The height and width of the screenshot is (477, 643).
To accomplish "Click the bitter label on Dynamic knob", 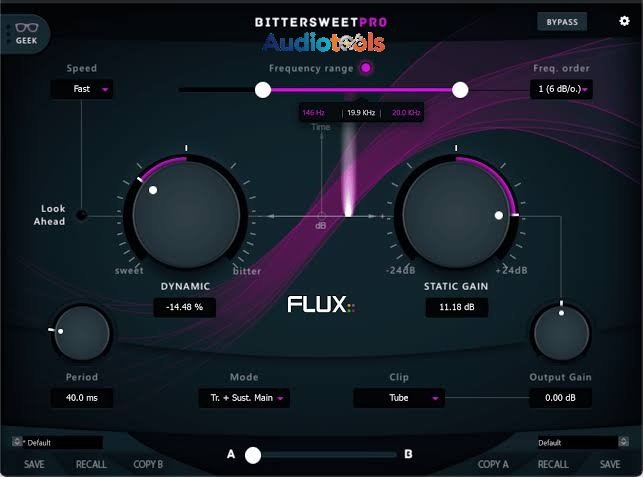I will 247,271.
